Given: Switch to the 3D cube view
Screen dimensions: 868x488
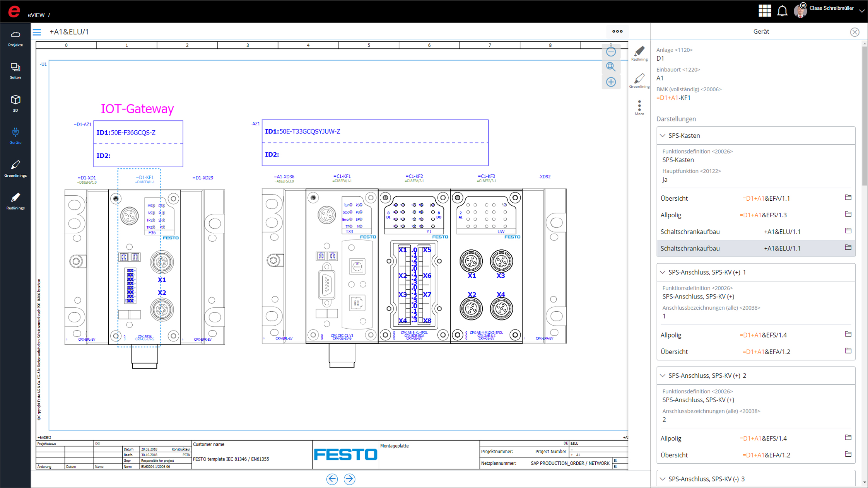Looking at the screenshot, I should point(15,103).
